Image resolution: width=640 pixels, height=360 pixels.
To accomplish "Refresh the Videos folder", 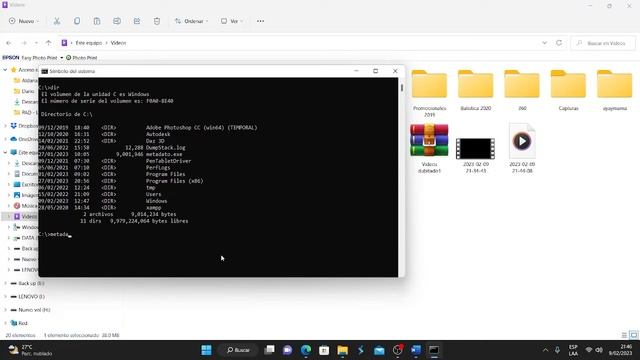I will pyautogui.click(x=559, y=43).
